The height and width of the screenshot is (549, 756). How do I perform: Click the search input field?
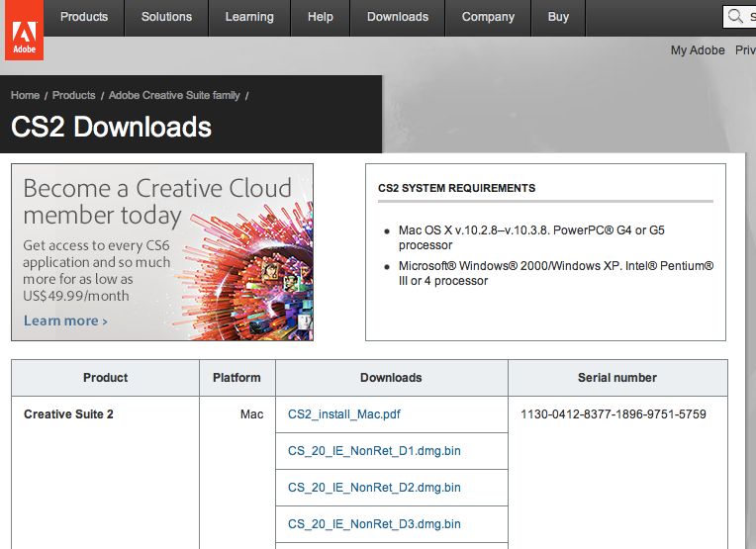point(739,17)
